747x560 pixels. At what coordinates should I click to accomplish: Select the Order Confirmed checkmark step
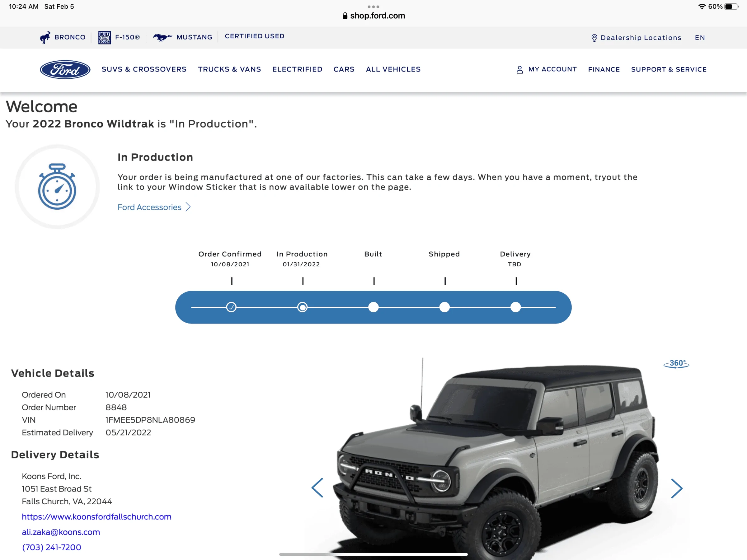tap(231, 307)
